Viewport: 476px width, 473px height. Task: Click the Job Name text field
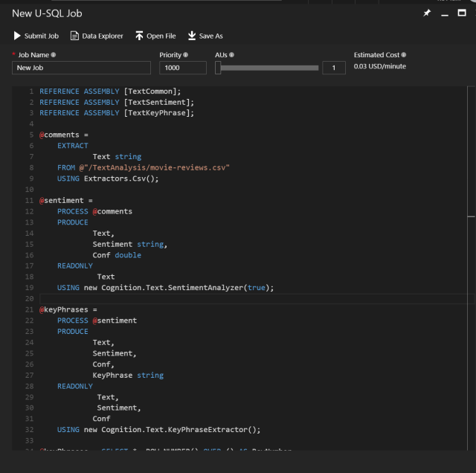click(x=81, y=68)
